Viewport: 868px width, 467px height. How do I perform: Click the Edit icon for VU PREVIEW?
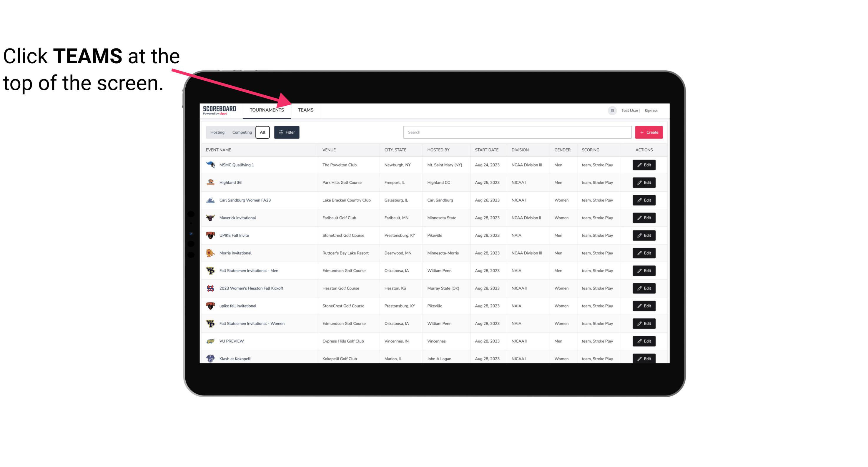pos(644,340)
